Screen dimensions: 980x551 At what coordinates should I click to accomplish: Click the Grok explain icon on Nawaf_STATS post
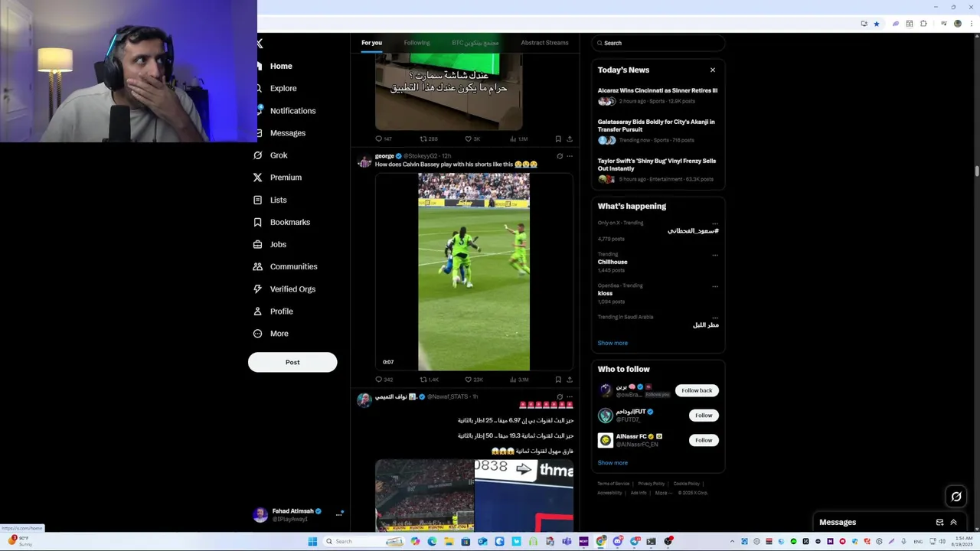tap(560, 396)
